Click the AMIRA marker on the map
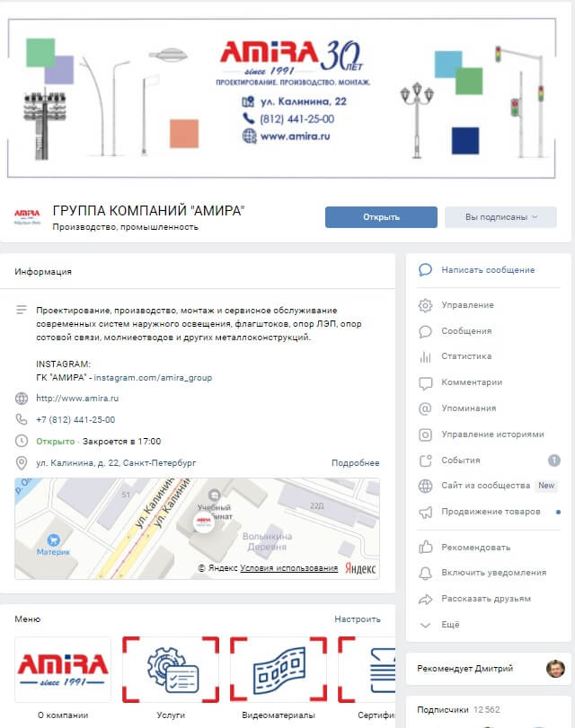This screenshot has width=575, height=728. [x=203, y=522]
